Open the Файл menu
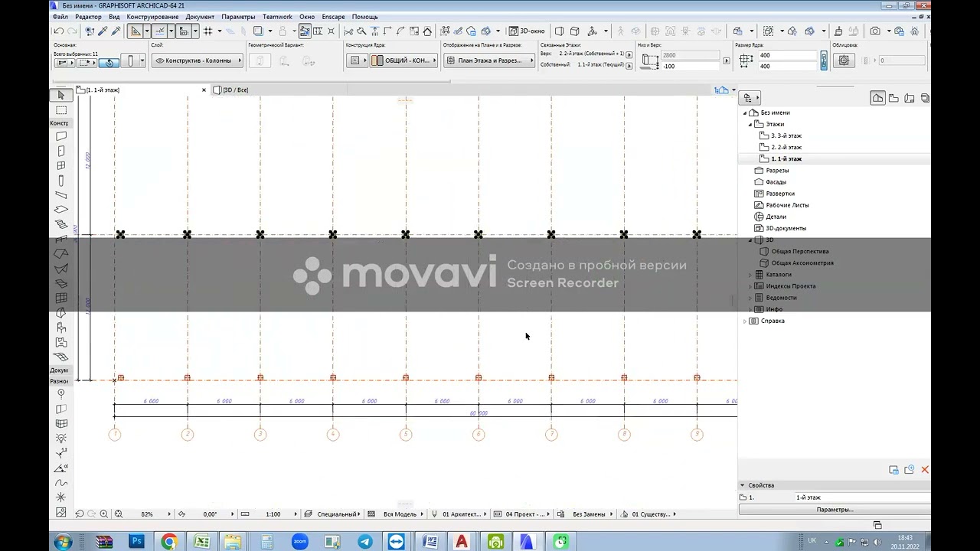 click(60, 17)
